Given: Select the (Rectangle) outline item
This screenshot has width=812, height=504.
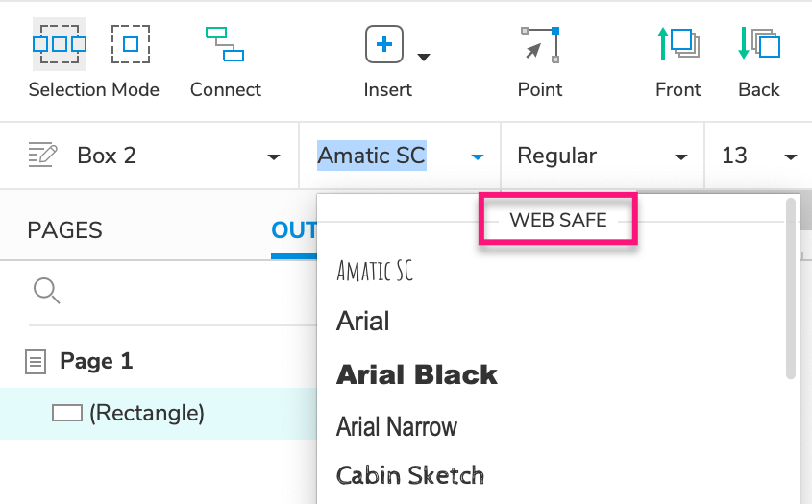Looking at the screenshot, I should point(146,413).
